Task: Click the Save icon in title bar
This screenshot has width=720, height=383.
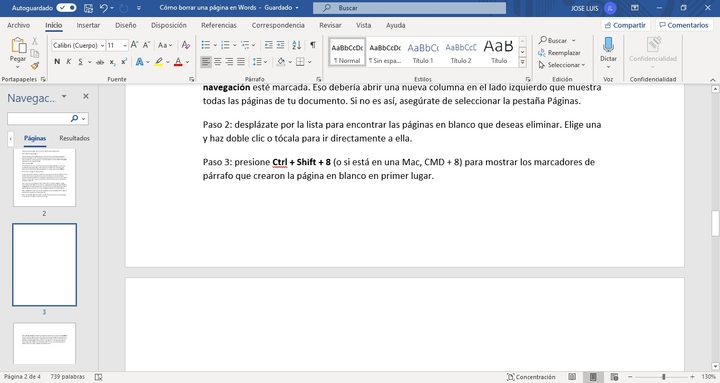Action: click(88, 8)
